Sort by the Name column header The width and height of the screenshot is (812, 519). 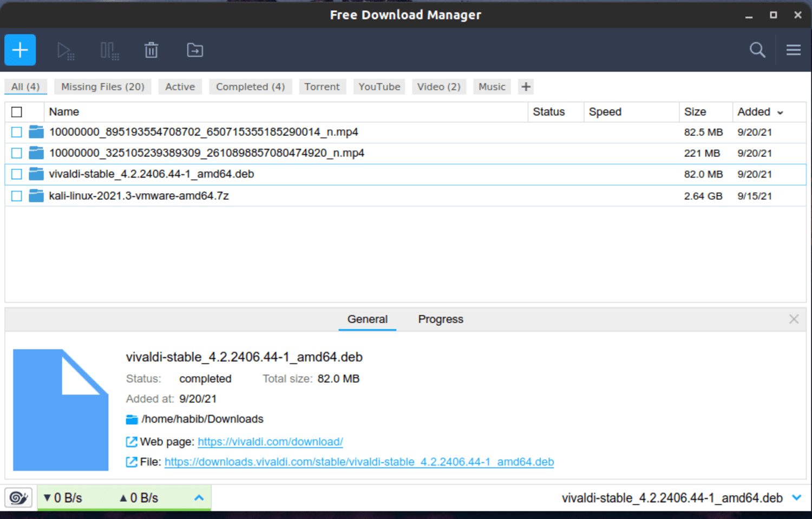coord(286,112)
